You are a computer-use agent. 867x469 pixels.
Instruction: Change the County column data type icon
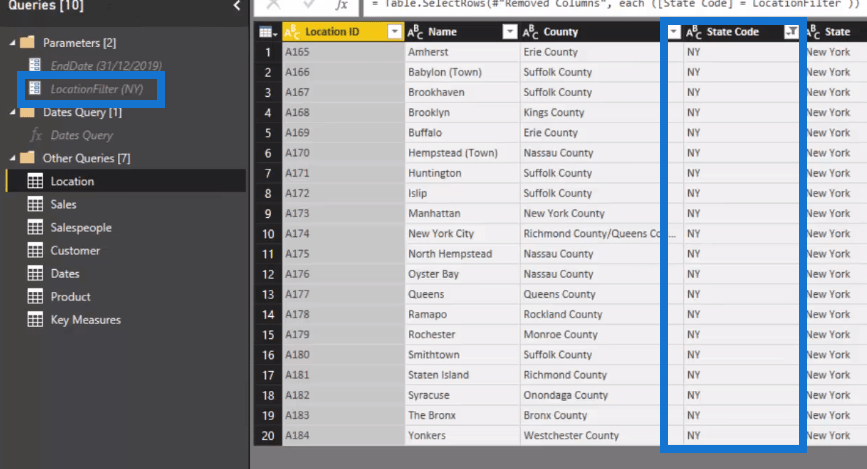coord(531,32)
